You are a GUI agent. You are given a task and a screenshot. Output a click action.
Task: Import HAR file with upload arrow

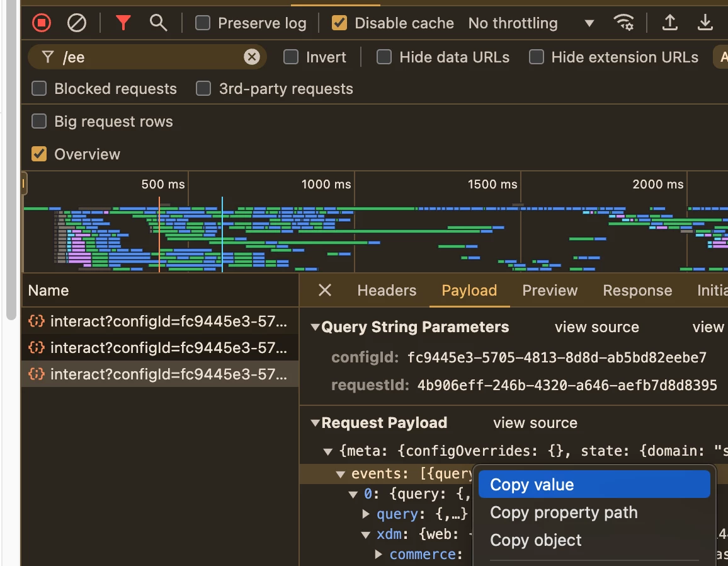coord(669,22)
